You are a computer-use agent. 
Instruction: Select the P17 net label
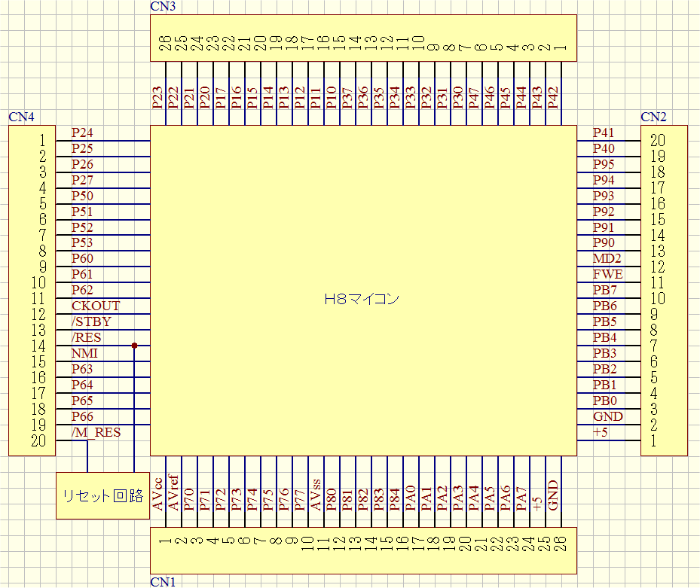tap(221, 98)
